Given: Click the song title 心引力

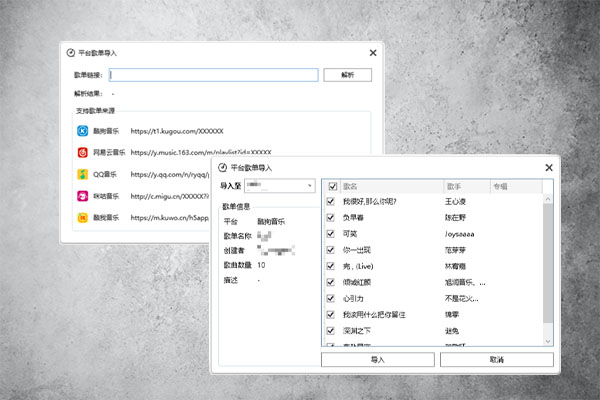Looking at the screenshot, I should pos(353,299).
